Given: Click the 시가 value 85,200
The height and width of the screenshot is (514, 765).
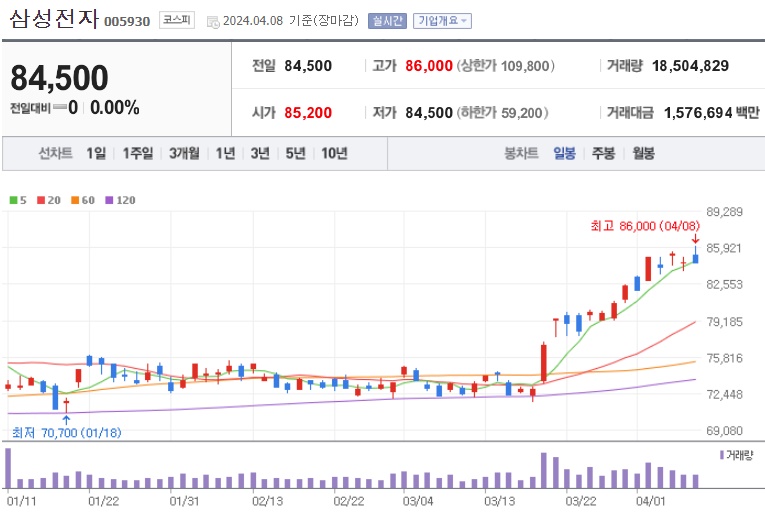Looking at the screenshot, I should [308, 113].
